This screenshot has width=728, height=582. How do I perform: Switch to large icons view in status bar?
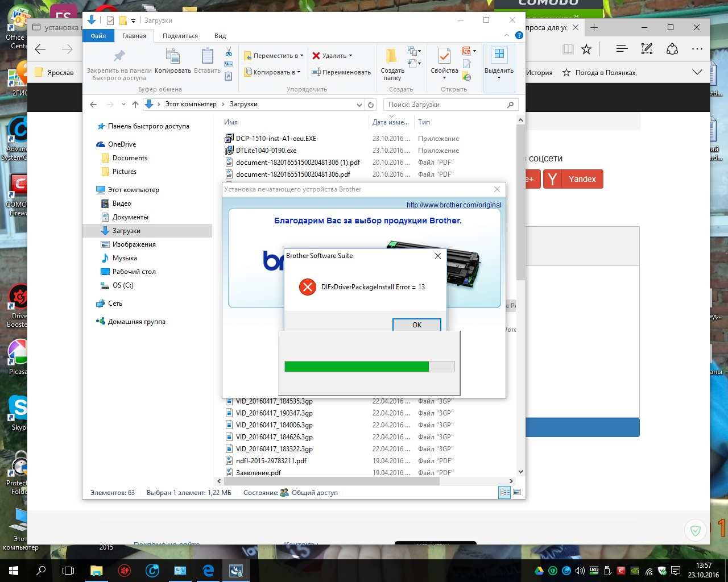pos(517,493)
